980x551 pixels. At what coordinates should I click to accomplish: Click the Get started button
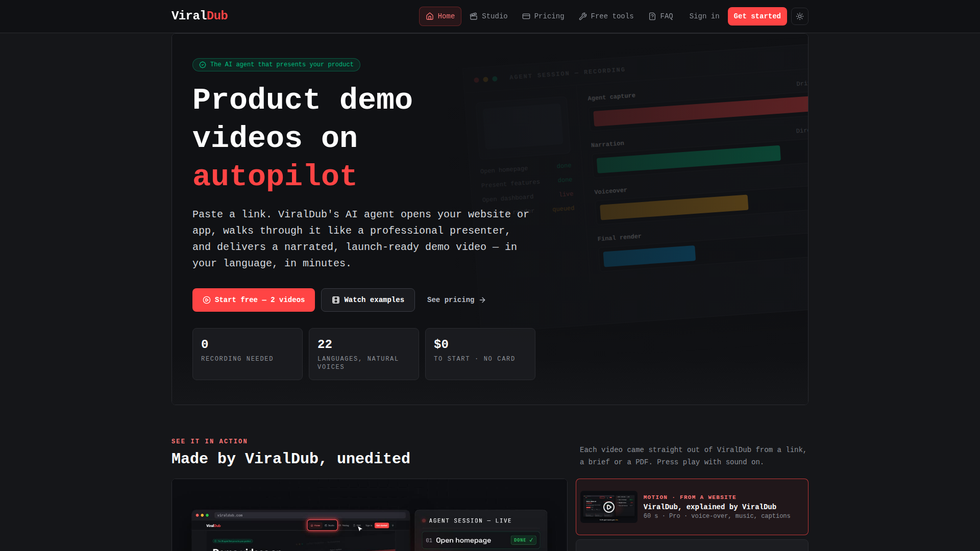pos(757,16)
